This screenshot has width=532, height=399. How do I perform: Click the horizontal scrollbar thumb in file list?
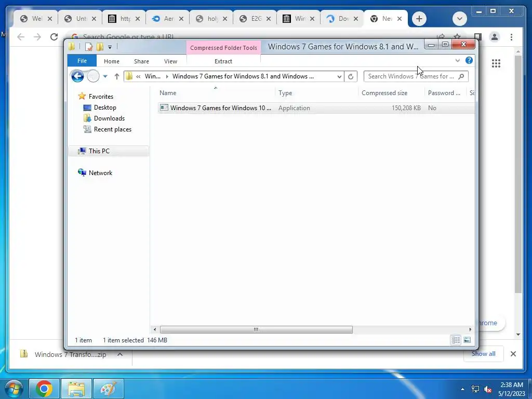coord(256,329)
